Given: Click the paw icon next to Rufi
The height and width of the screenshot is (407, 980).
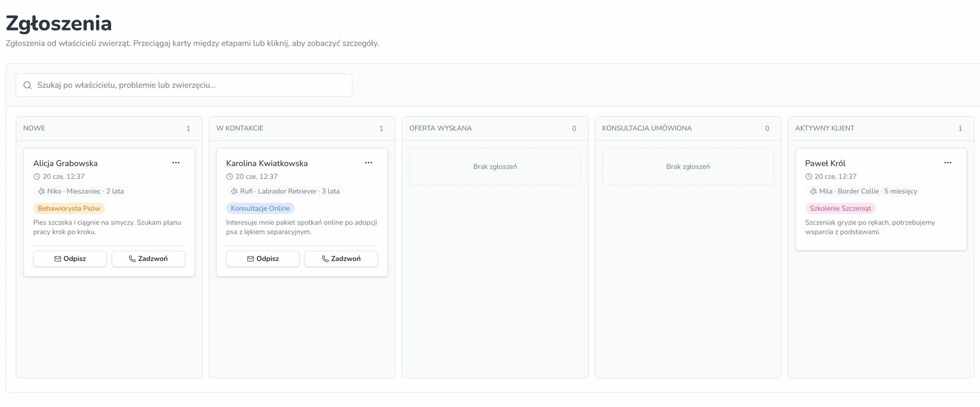Looking at the screenshot, I should pyautogui.click(x=234, y=191).
